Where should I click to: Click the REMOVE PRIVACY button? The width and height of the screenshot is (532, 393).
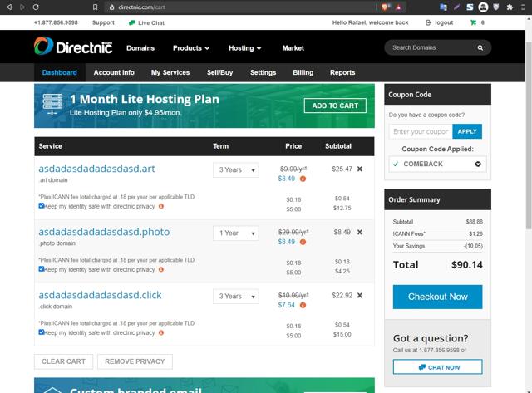coord(135,361)
